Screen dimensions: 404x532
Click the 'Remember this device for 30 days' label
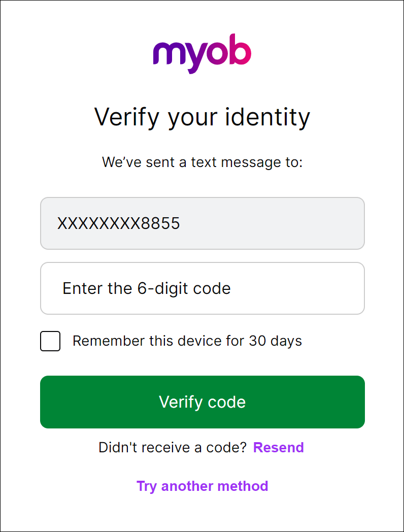[x=187, y=341]
